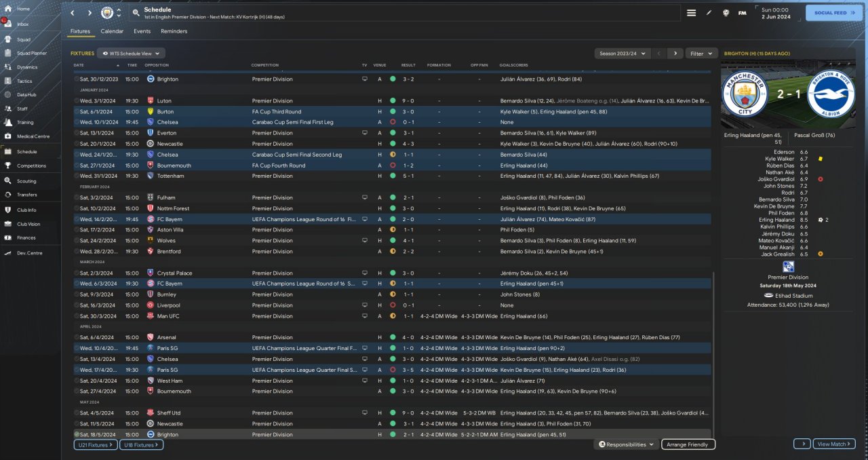The width and height of the screenshot is (868, 460).
Task: Select the radio circle for Luton 3/1/2024
Action: (x=77, y=100)
